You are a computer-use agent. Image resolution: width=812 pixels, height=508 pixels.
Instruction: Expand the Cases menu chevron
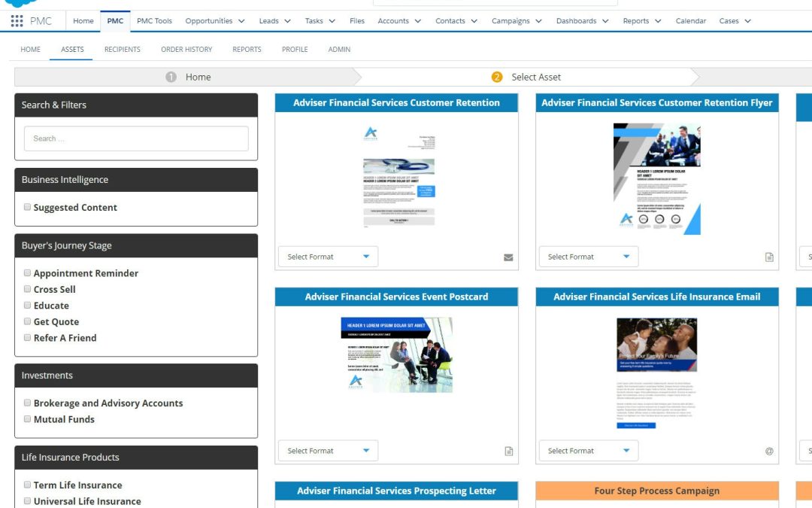pyautogui.click(x=748, y=21)
